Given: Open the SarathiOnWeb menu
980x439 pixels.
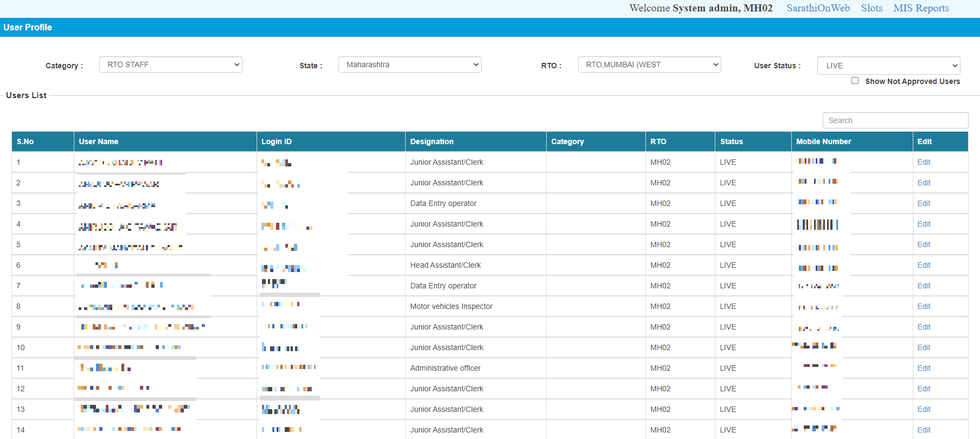Looking at the screenshot, I should tap(818, 8).
